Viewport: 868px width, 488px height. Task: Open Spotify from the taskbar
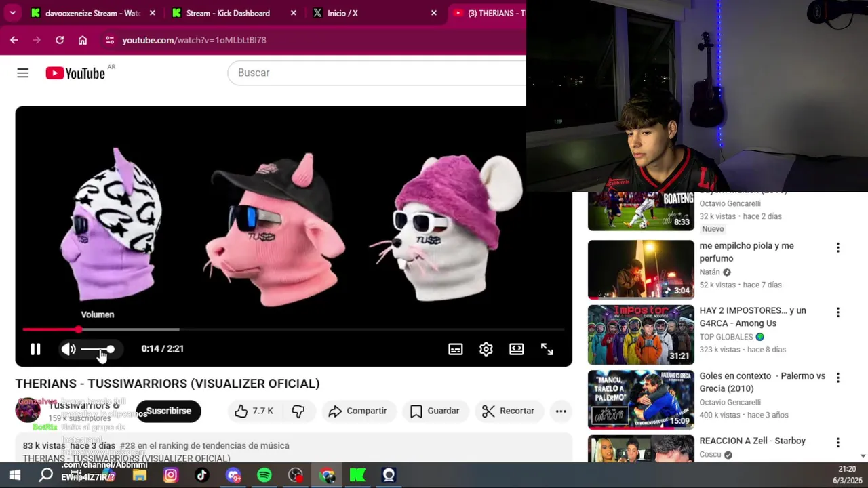[x=264, y=475]
